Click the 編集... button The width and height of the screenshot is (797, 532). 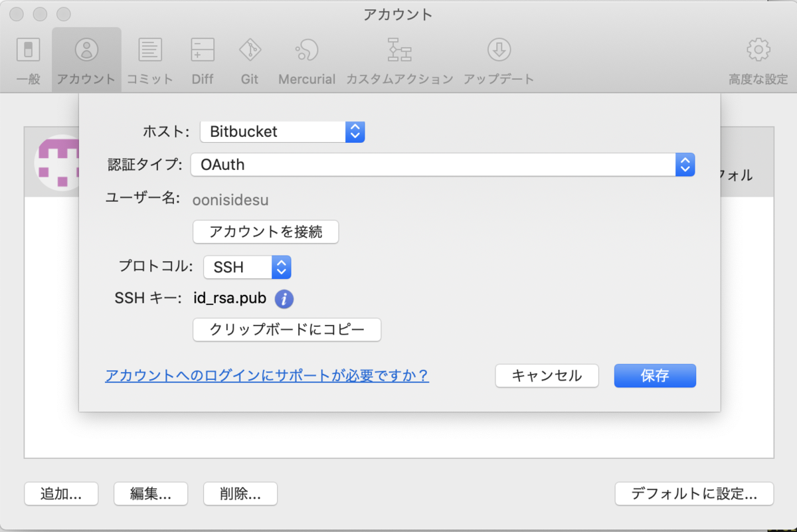click(x=151, y=493)
